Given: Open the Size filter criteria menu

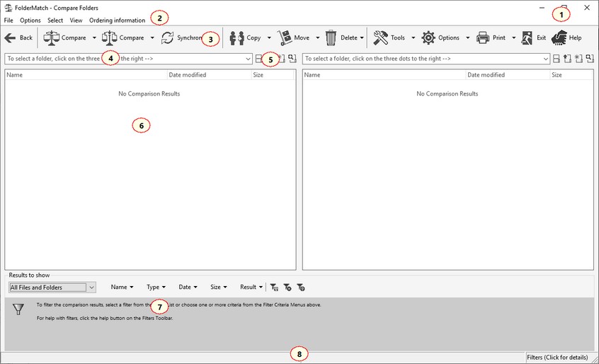Looking at the screenshot, I should coord(219,287).
